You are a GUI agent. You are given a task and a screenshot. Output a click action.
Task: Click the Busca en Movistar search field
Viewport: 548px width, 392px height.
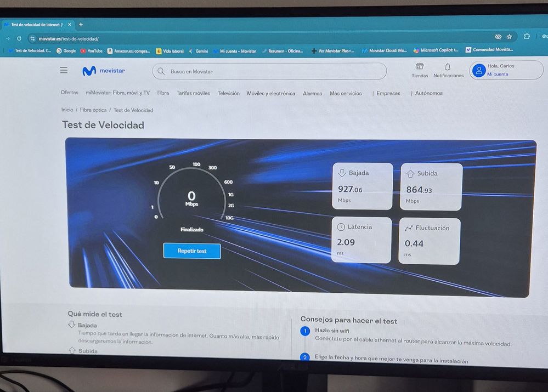(269, 71)
